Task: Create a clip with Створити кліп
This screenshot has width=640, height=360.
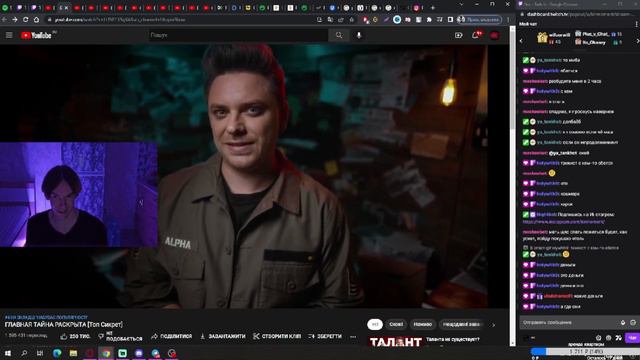Action: [277, 336]
